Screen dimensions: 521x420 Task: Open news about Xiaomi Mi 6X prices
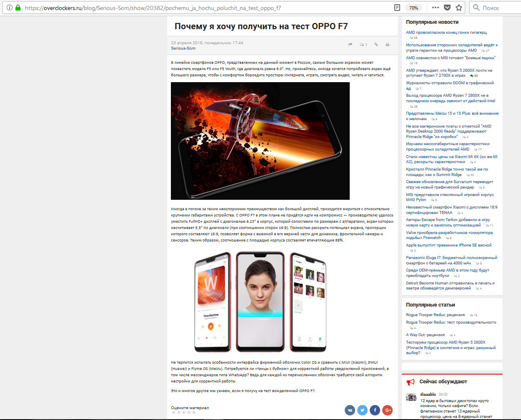click(x=452, y=159)
